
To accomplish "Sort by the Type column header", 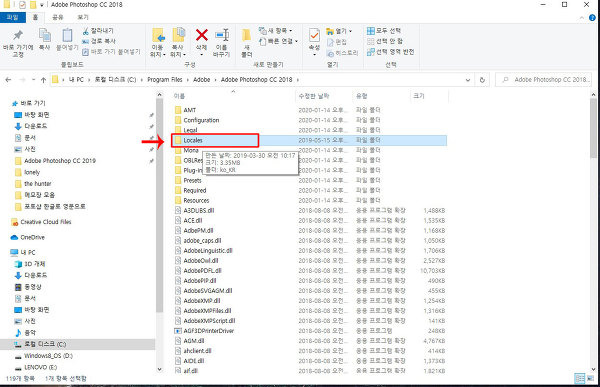I will [x=381, y=96].
